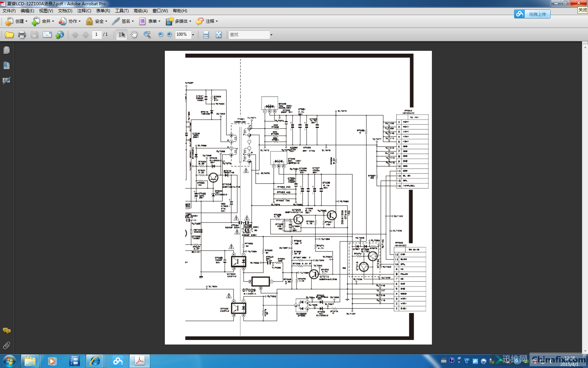
Task: Go to next page arrow
Action: coord(85,35)
